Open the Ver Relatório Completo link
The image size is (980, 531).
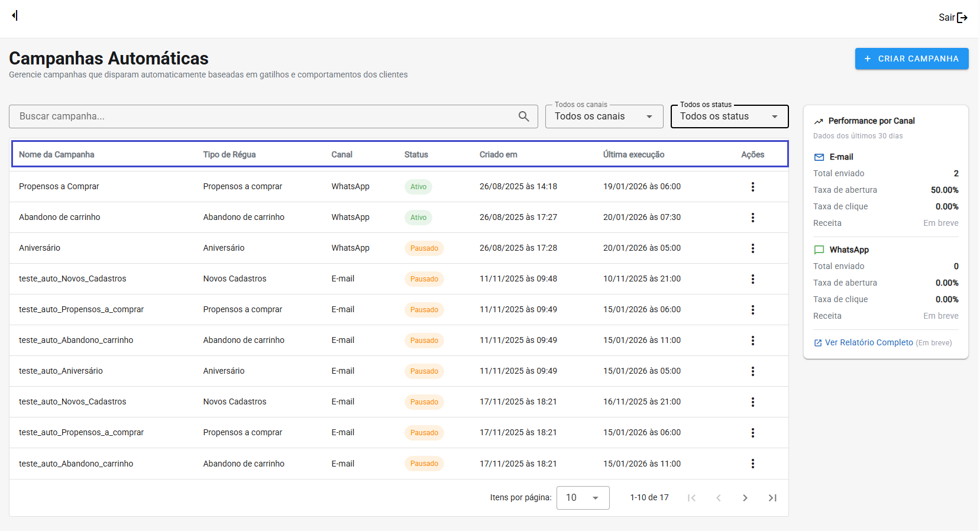pyautogui.click(x=868, y=342)
